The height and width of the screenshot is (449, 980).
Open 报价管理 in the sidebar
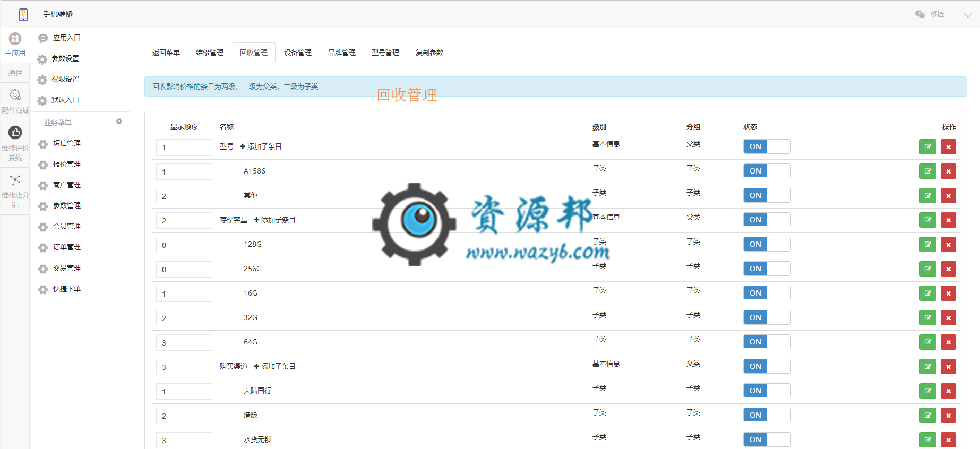(x=67, y=164)
